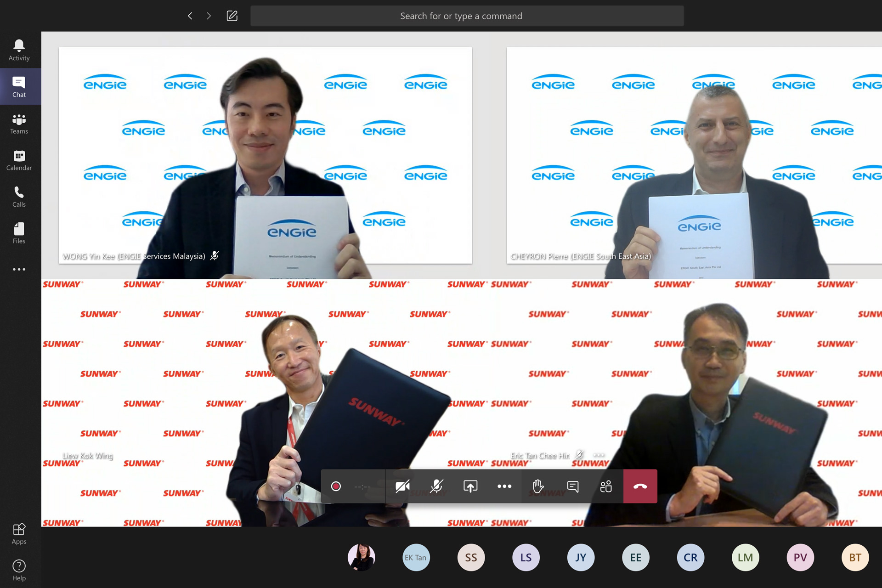882x588 pixels.
Task: Unmute the microphone
Action: point(436,486)
